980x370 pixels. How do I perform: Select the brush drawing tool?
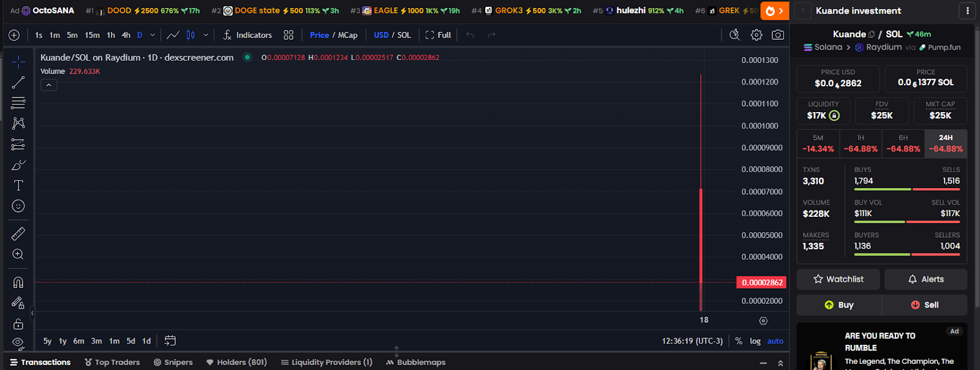[18, 165]
